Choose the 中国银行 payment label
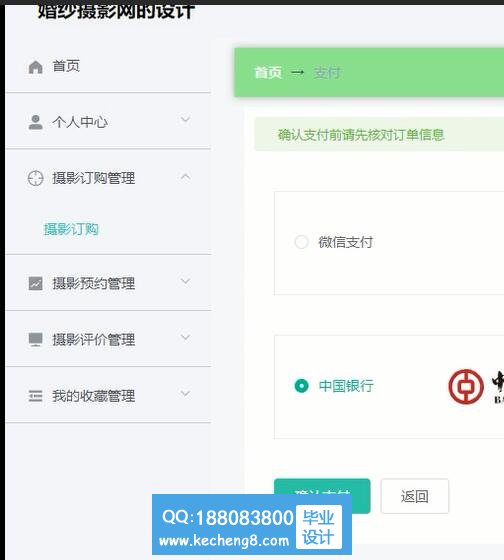 click(346, 386)
